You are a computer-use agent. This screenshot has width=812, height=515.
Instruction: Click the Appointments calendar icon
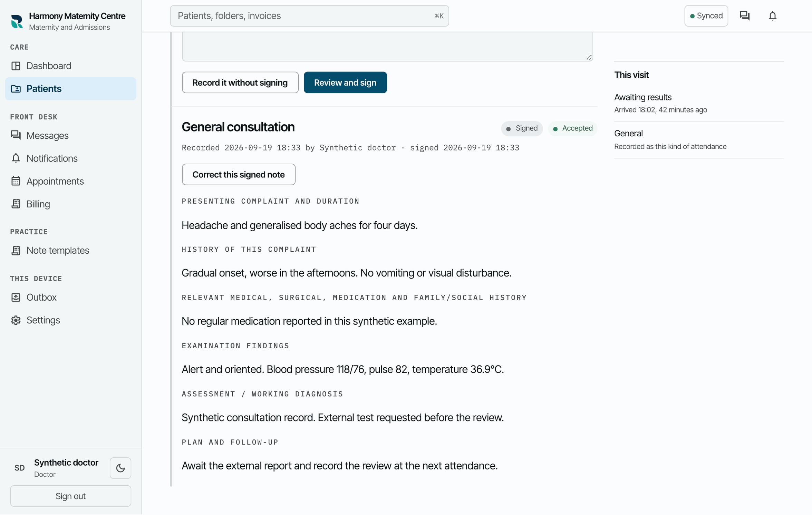(x=16, y=181)
